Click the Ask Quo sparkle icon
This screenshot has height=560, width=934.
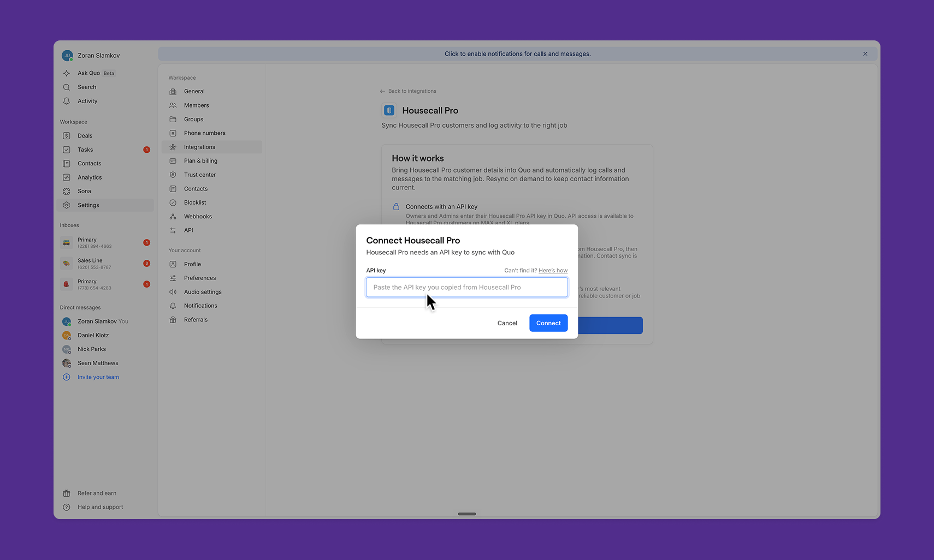coord(67,73)
